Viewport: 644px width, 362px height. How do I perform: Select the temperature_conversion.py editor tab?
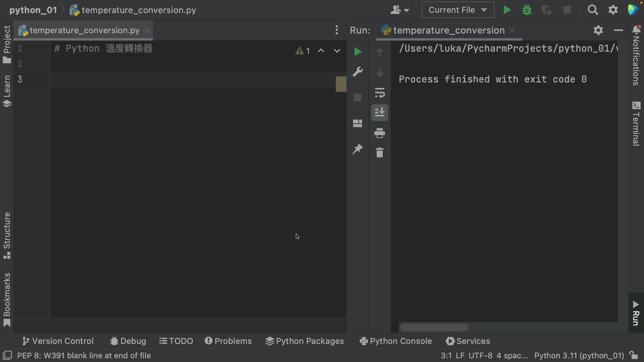tap(84, 31)
